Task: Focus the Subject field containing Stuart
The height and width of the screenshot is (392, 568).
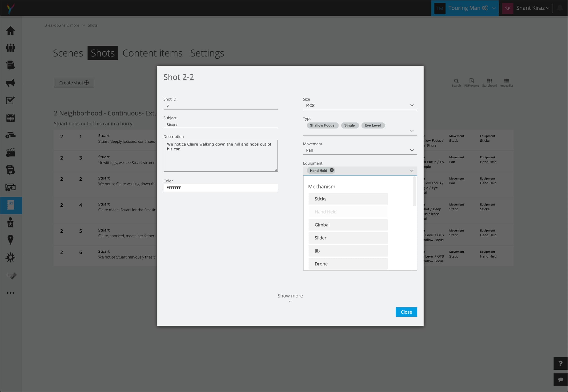Action: pyautogui.click(x=220, y=125)
